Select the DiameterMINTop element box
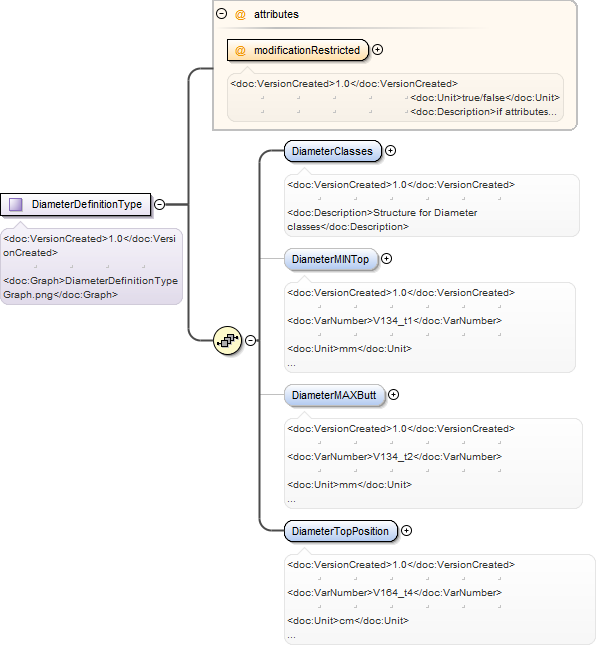The image size is (603, 648). pos(331,259)
